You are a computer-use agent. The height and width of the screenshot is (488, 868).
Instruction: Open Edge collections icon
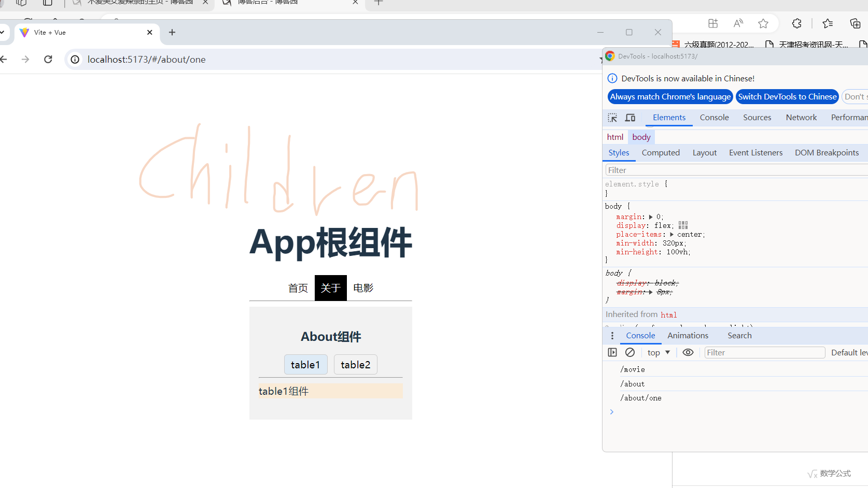click(x=855, y=23)
